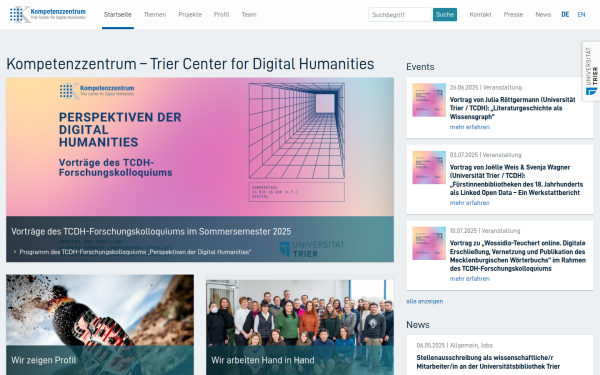The image size is (600, 375).
Task: Click the 26.06.2025 | Veranstaltung date text
Action: coord(486,87)
